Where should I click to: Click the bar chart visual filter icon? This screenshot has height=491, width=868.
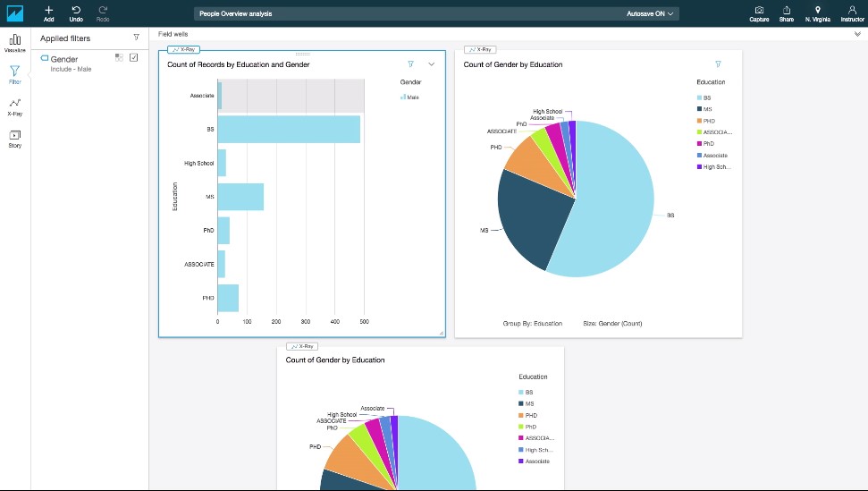click(x=410, y=64)
